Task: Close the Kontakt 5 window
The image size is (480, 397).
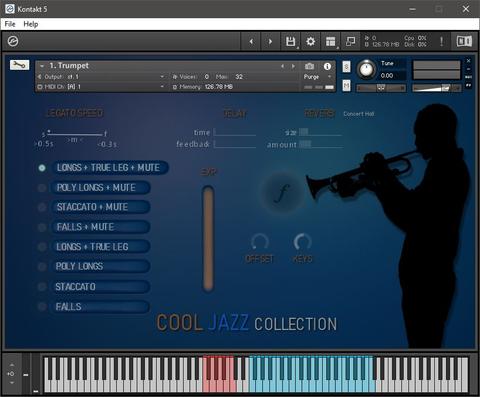Action: click(x=466, y=9)
